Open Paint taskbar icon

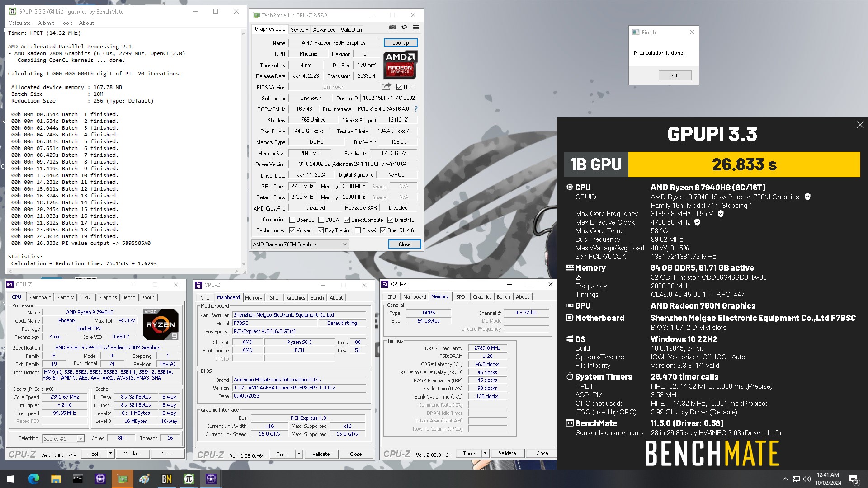click(x=144, y=479)
